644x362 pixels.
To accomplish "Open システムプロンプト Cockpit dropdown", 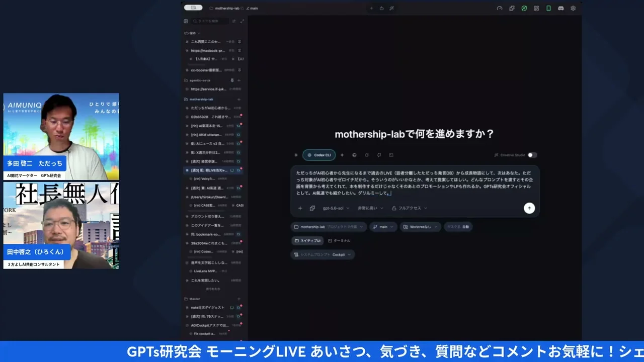I will tap(323, 255).
